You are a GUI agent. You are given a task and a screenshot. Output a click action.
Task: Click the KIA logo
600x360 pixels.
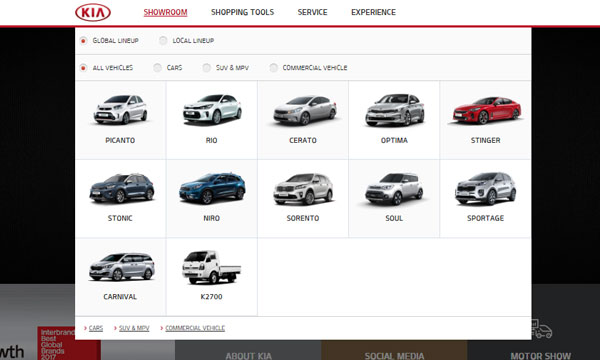coord(93,12)
